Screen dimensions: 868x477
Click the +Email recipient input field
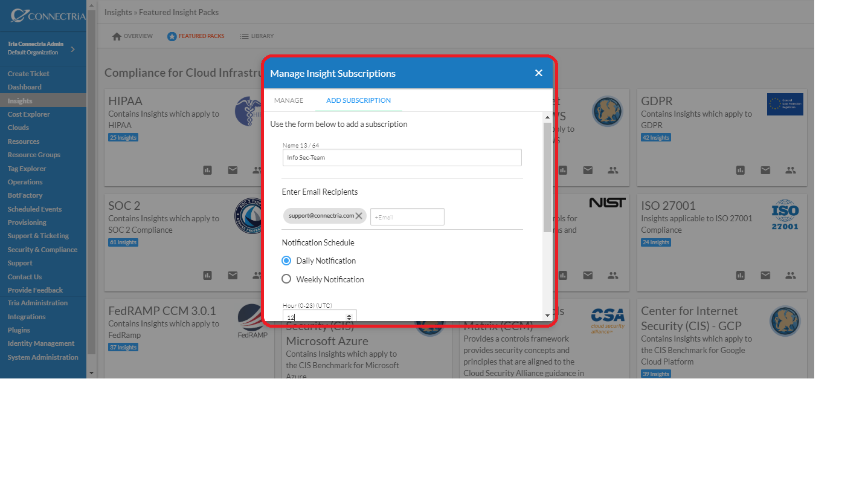click(407, 216)
